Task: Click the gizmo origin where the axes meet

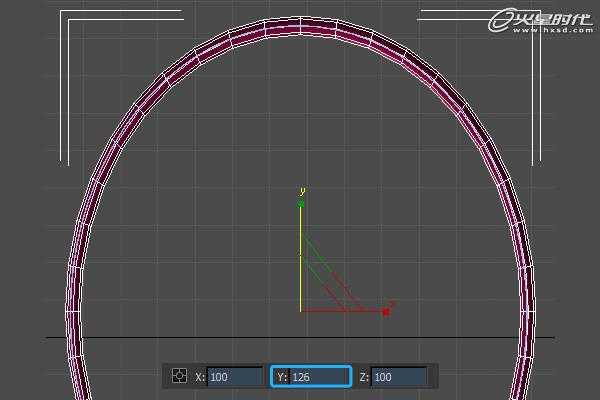Action: 301,310
